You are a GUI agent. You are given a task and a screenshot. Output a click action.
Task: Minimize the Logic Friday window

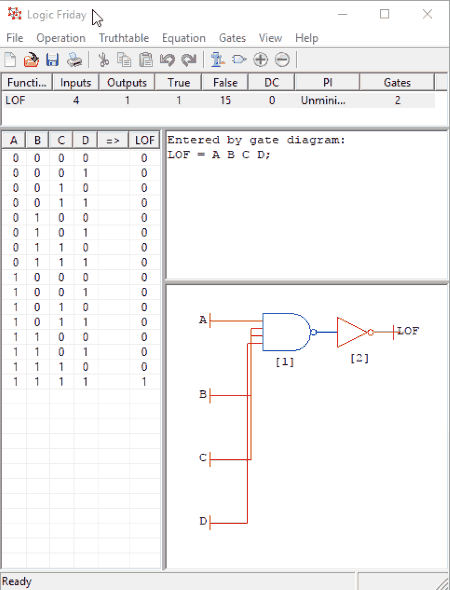(x=342, y=14)
